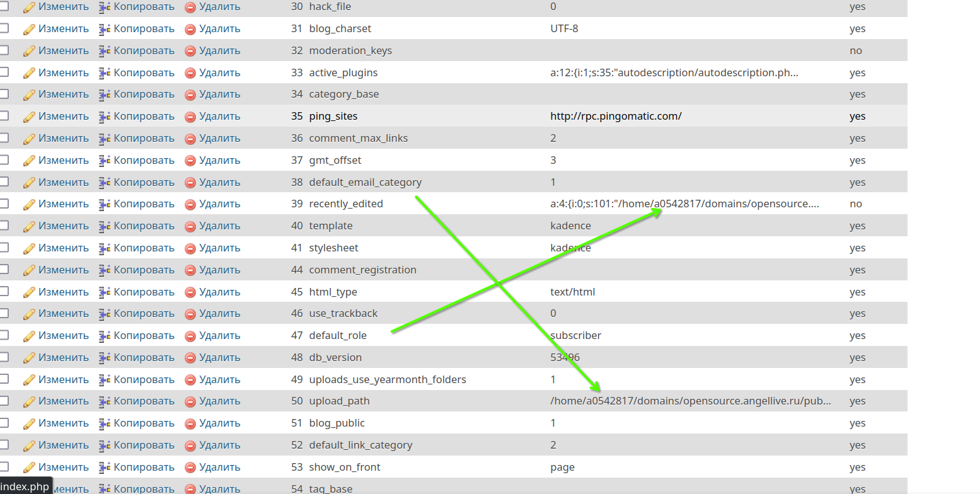Click the 53496 db_version value
This screenshot has width=980, height=494.
pyautogui.click(x=565, y=358)
